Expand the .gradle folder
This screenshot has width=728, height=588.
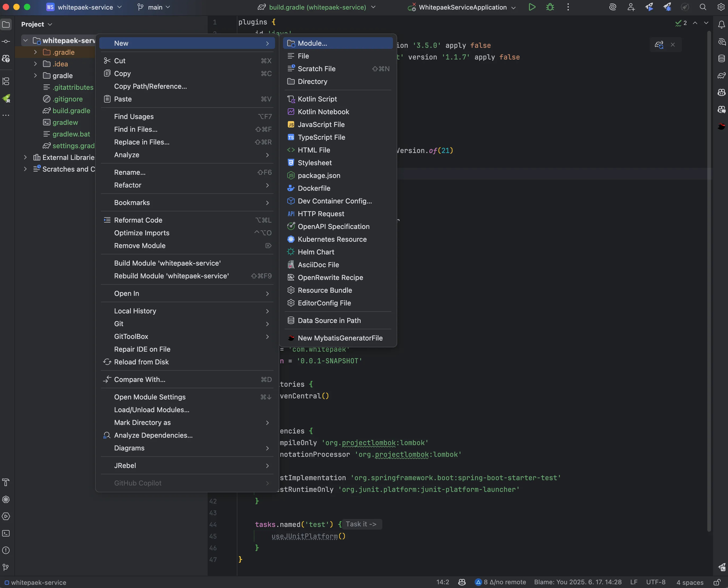(x=35, y=52)
